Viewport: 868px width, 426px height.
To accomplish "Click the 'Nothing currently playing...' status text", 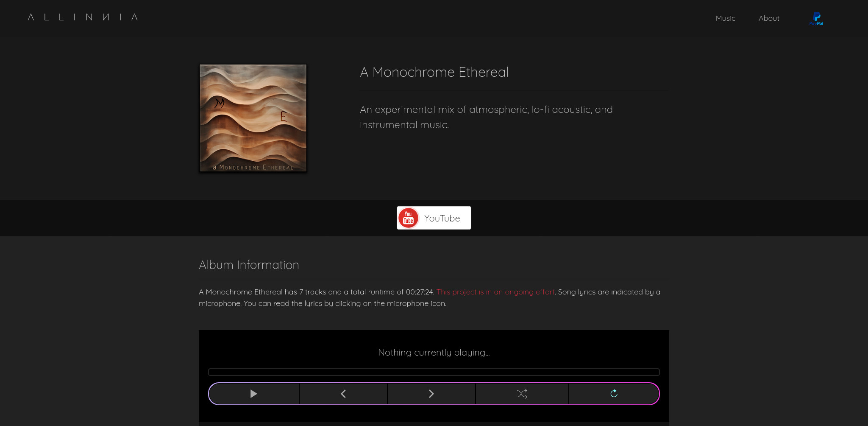I will tap(434, 353).
